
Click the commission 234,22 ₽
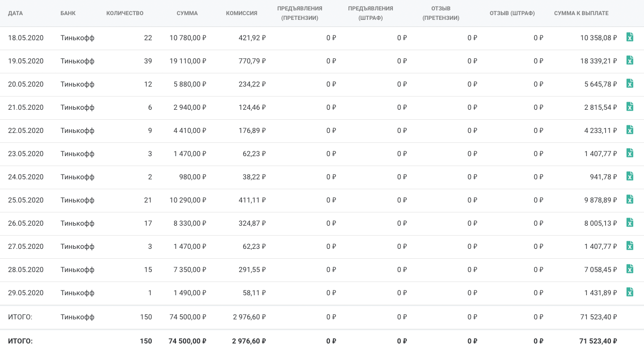pyautogui.click(x=252, y=84)
